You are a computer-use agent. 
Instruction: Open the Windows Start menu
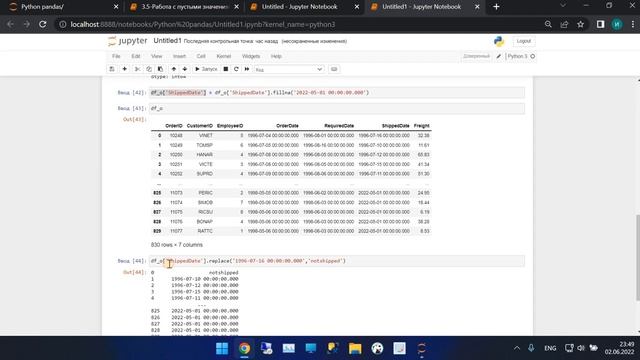[x=222, y=348]
